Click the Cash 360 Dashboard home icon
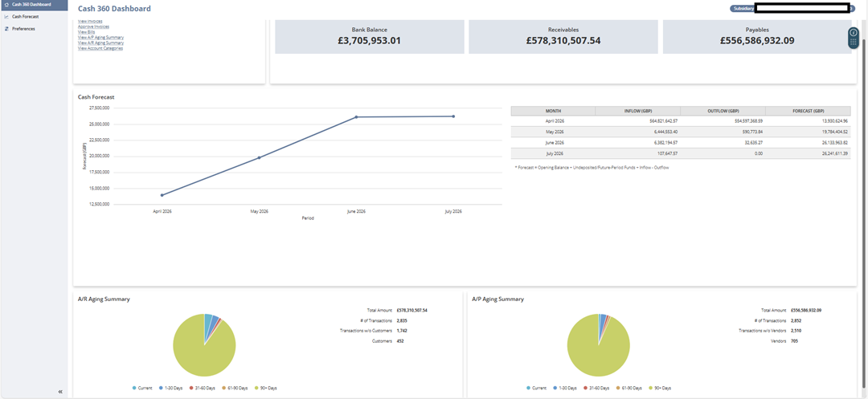 (x=6, y=5)
